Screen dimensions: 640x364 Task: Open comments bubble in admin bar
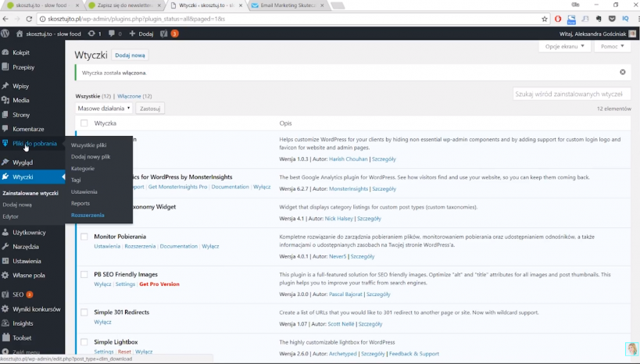112,34
